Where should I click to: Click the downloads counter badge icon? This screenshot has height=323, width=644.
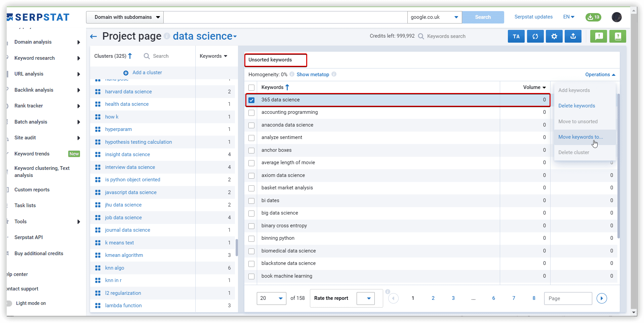(593, 17)
